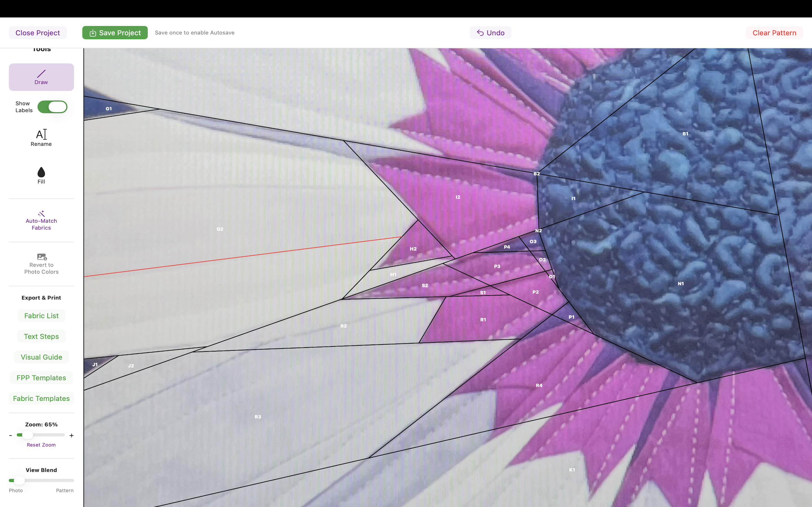Image resolution: width=812 pixels, height=507 pixels.
Task: Click the zoom plus stepper
Action: (x=71, y=435)
